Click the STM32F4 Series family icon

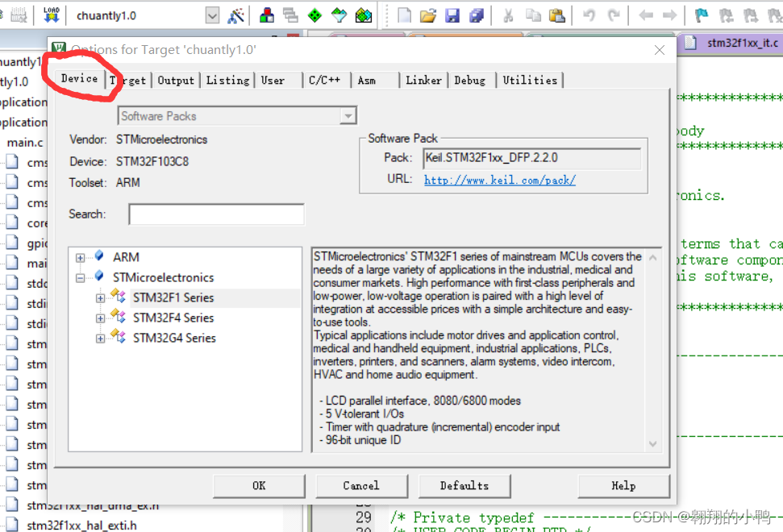tap(119, 317)
